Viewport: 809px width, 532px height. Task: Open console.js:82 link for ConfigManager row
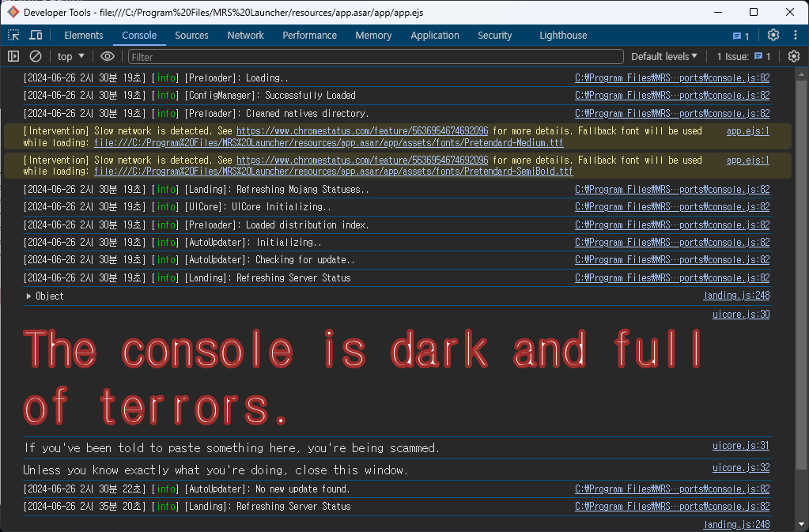(672, 96)
